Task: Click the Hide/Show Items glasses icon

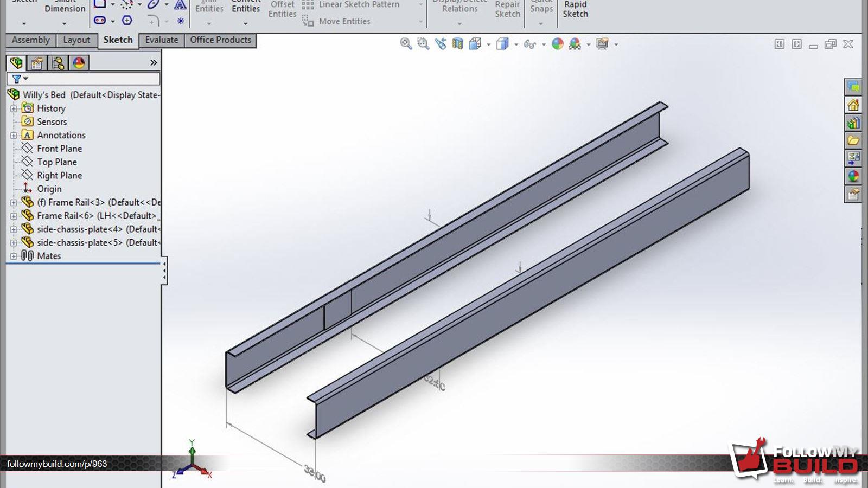Action: point(530,44)
